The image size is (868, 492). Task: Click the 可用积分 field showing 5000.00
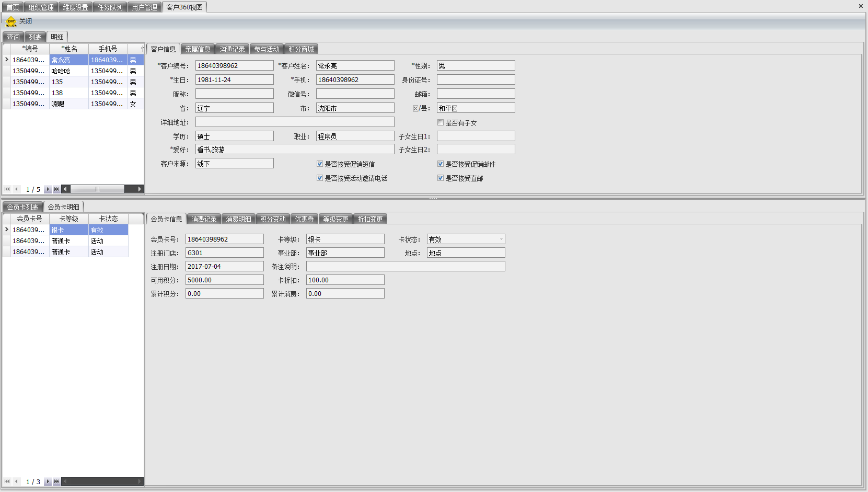(225, 280)
